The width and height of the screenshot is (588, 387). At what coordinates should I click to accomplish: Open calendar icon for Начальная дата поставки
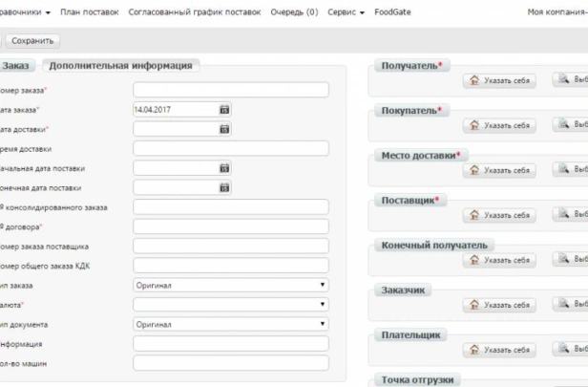pos(224,168)
